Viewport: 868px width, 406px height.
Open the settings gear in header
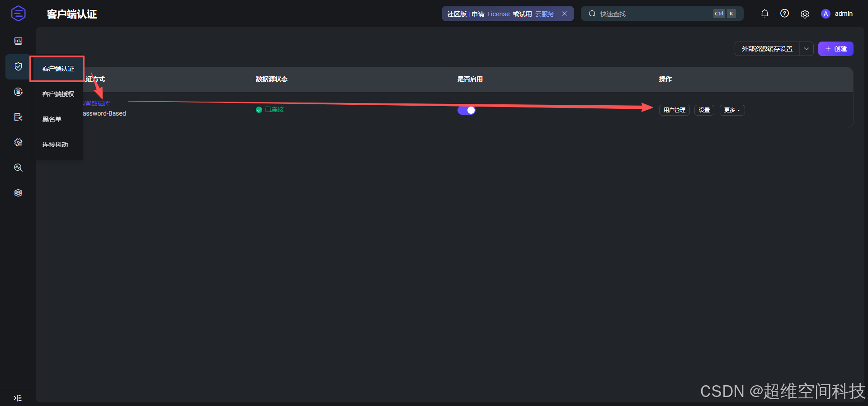tap(805, 14)
